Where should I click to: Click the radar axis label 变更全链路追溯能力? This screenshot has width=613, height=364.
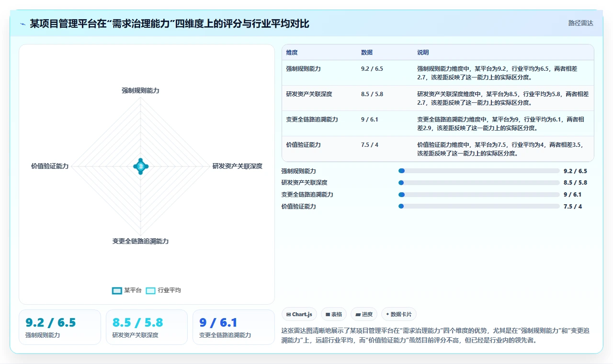coord(140,242)
